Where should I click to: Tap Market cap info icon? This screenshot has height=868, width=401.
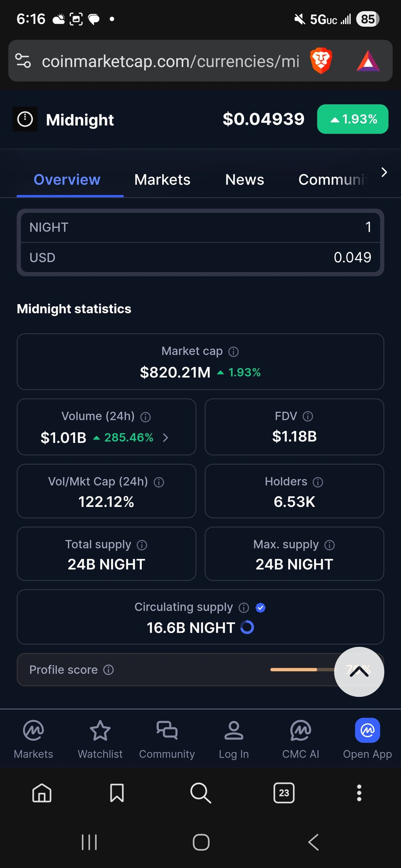(233, 351)
